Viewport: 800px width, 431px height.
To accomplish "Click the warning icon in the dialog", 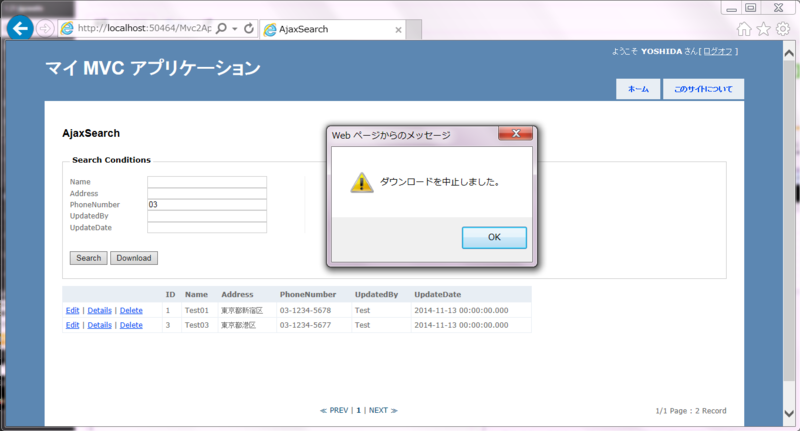I will click(x=362, y=183).
